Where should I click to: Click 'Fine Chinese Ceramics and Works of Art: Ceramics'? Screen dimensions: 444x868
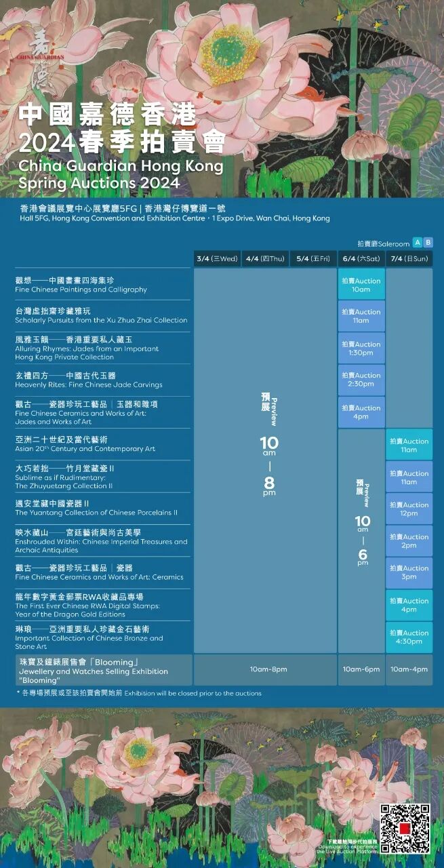100,577
